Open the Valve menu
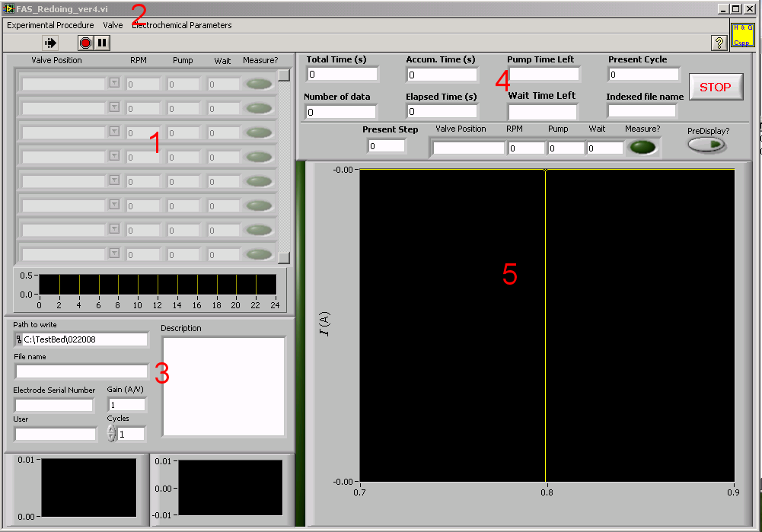The height and width of the screenshot is (532, 762). coord(113,25)
